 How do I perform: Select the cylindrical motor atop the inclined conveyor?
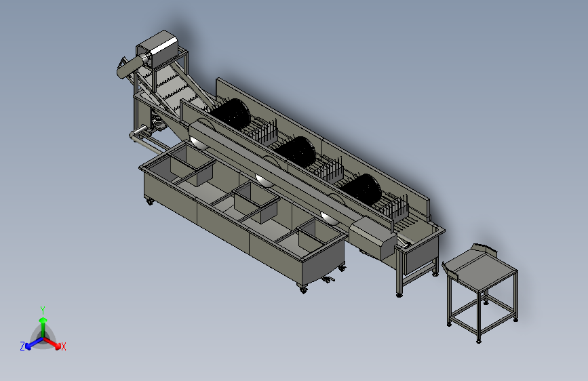pos(132,66)
